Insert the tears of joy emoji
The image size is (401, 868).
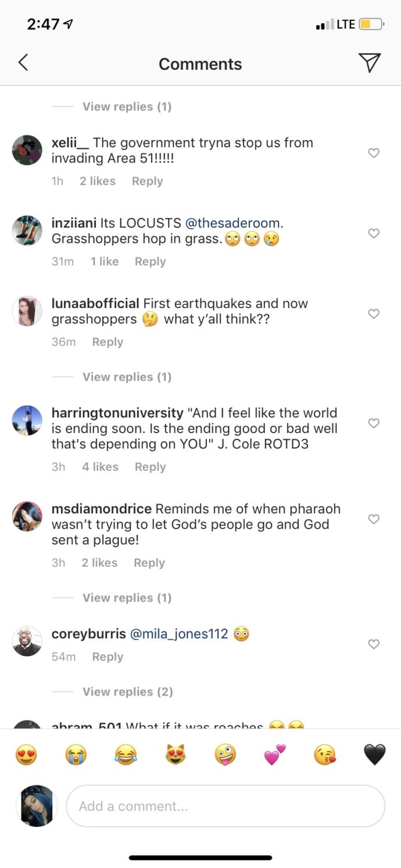(x=126, y=755)
